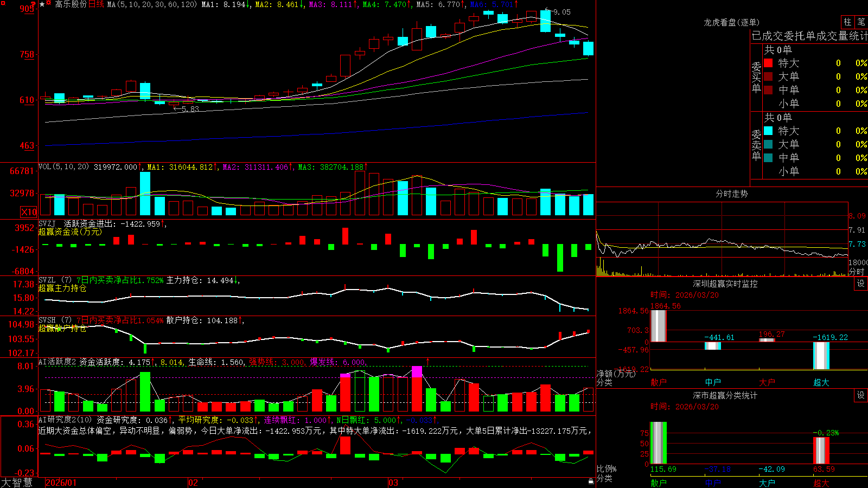868x488 pixels.
Task: Click the 115.69 散户 value in 分类统计
Action: point(663,469)
